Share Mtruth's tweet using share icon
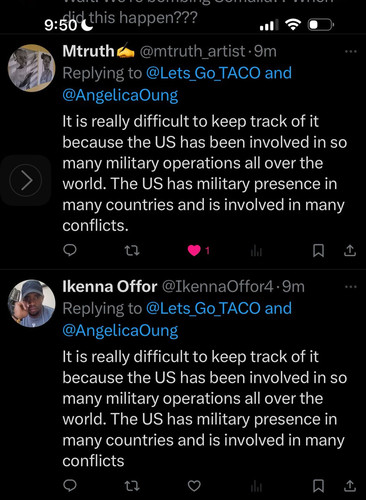The width and height of the screenshot is (366, 500). (350, 251)
